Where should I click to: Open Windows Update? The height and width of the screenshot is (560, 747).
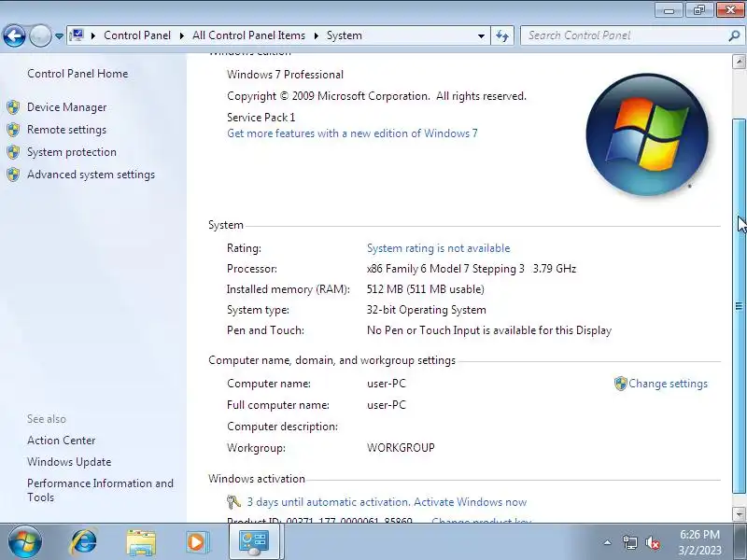point(69,462)
